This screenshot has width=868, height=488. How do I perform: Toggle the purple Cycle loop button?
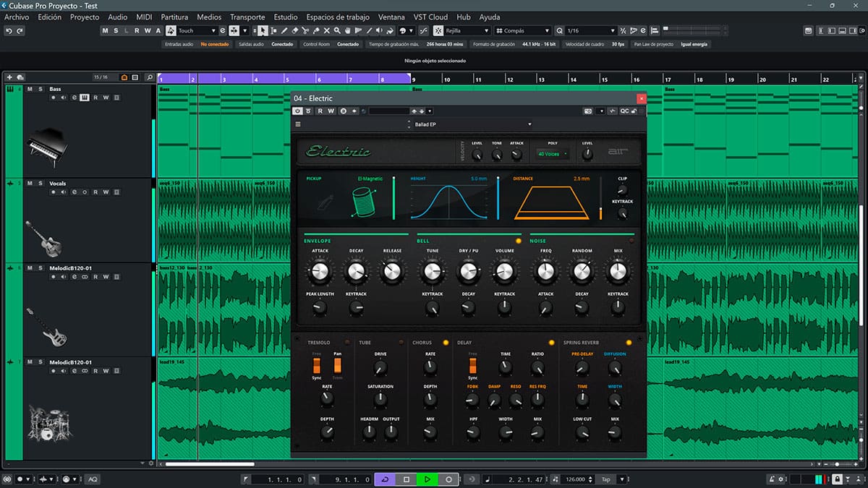click(386, 479)
